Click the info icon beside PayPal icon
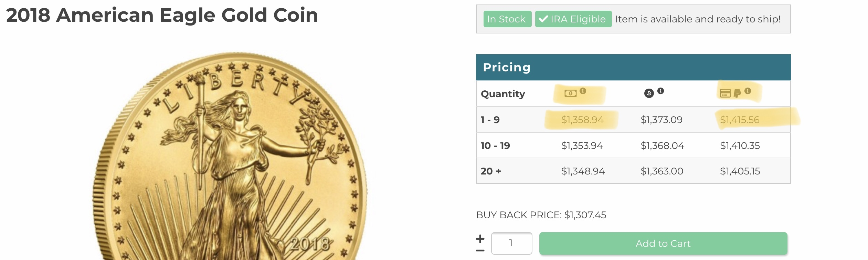Screen dimensions: 868x260 [x=748, y=91]
